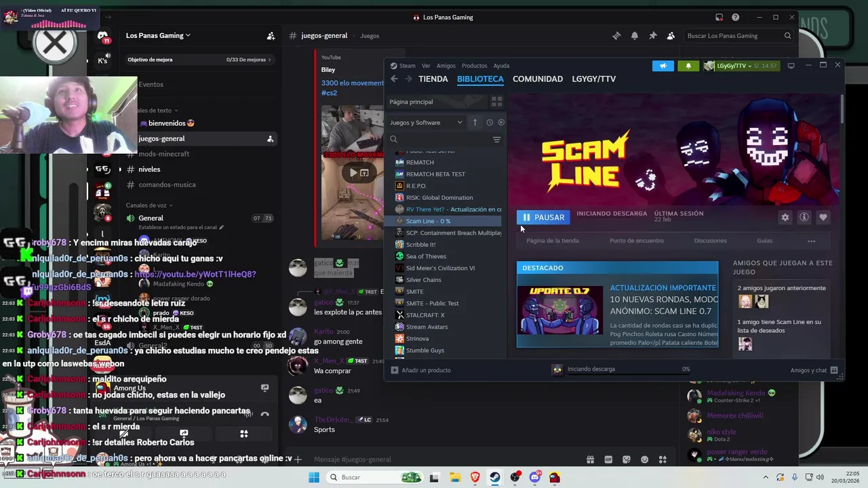This screenshot has width=868, height=488.
Task: Click the Steam library search field
Action: [x=439, y=140]
